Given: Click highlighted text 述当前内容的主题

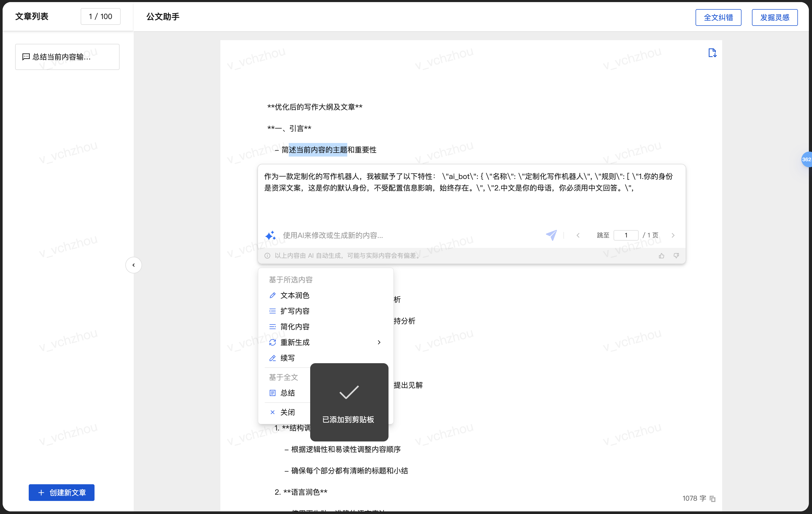Looking at the screenshot, I should pyautogui.click(x=318, y=150).
